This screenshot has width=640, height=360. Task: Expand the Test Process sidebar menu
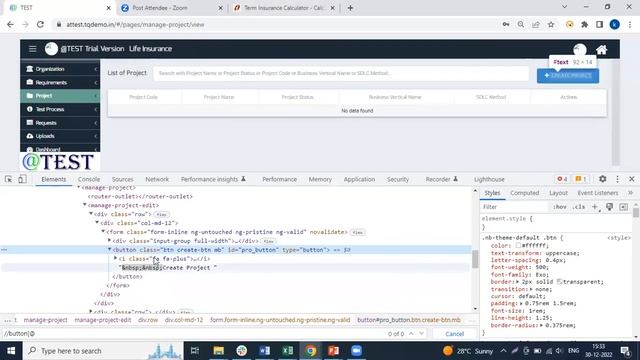point(60,109)
